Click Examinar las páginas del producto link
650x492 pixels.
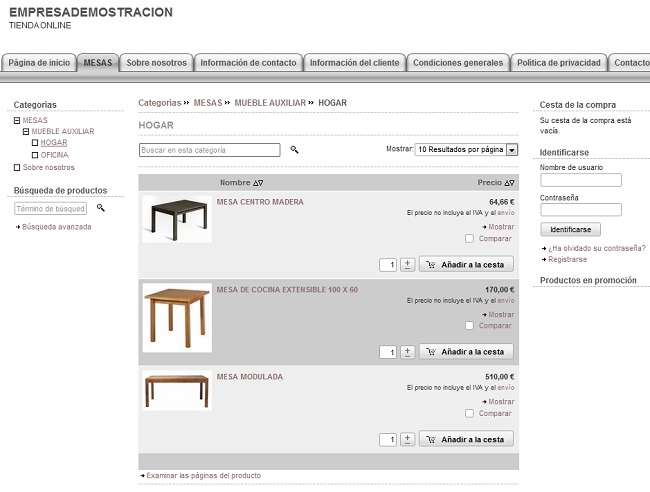click(x=204, y=476)
